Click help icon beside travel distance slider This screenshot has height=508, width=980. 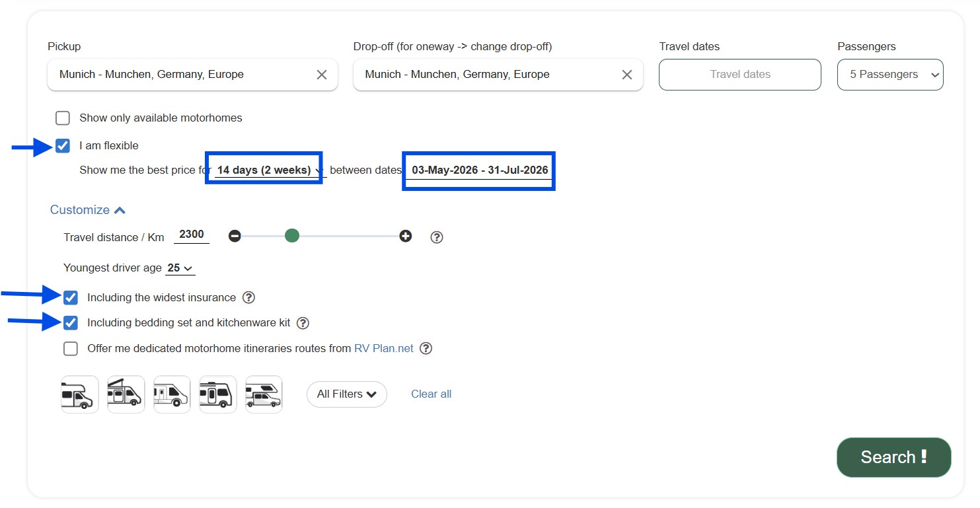click(x=436, y=237)
